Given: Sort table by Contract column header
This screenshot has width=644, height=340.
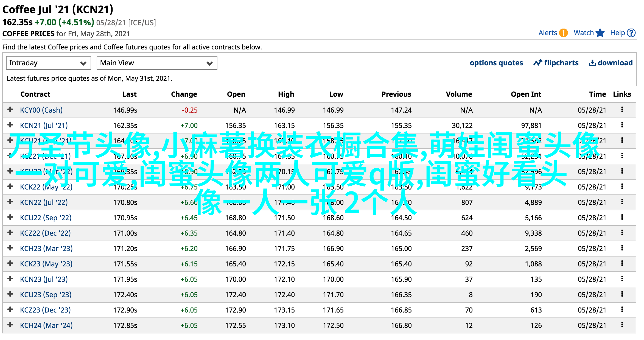Looking at the screenshot, I should coord(35,94).
